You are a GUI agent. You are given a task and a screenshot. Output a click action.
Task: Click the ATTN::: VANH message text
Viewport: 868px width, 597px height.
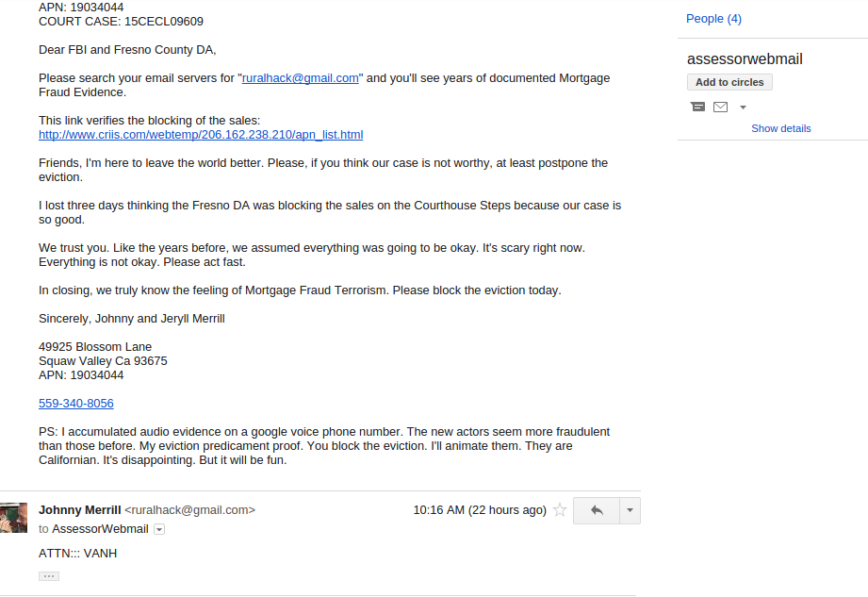coord(77,554)
